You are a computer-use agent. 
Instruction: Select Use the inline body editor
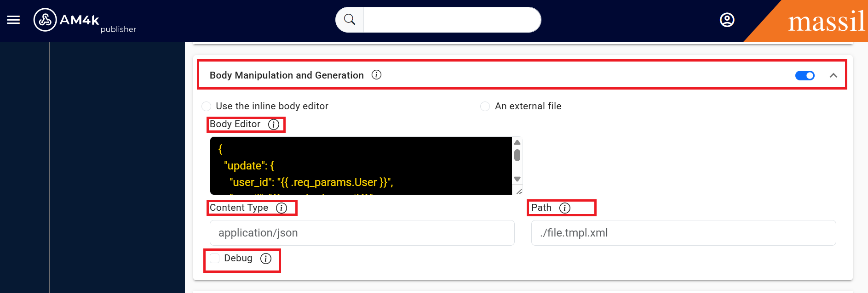click(207, 107)
